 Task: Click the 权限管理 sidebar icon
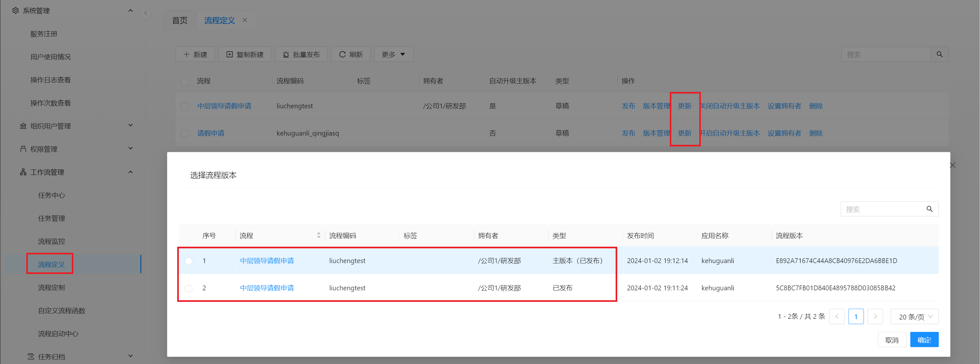pyautogui.click(x=23, y=149)
